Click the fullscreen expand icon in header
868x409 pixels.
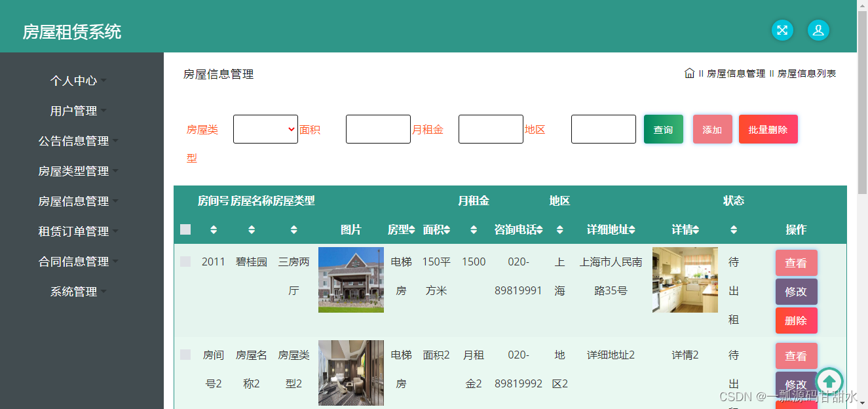tap(782, 30)
